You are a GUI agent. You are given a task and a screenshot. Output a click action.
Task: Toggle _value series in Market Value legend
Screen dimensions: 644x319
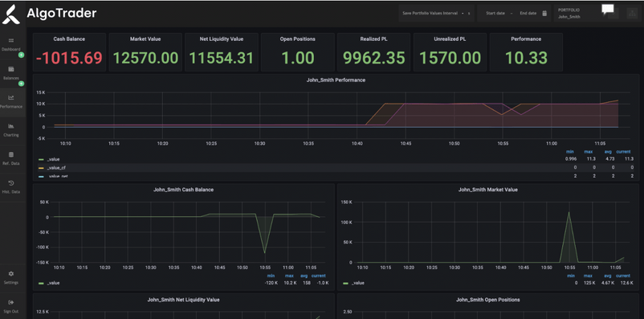pyautogui.click(x=357, y=283)
